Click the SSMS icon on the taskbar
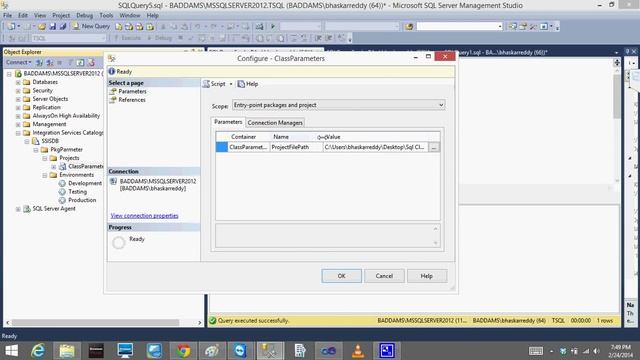Screen dimensions: 640x360 pos(270,351)
